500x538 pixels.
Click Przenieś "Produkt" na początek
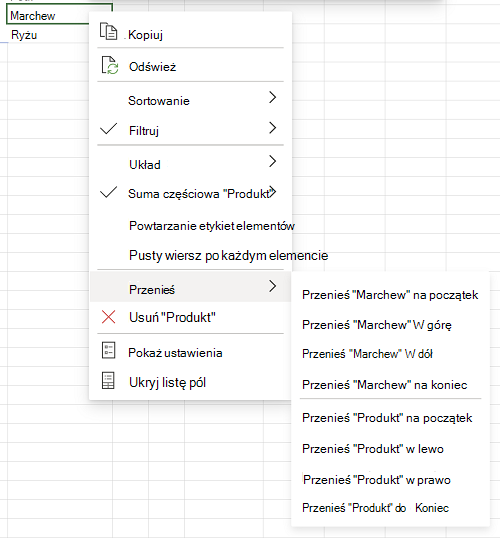(x=387, y=418)
